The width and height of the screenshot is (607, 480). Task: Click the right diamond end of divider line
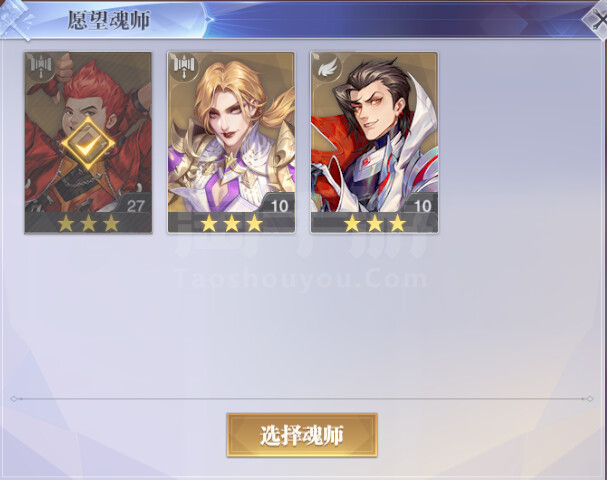(589, 399)
